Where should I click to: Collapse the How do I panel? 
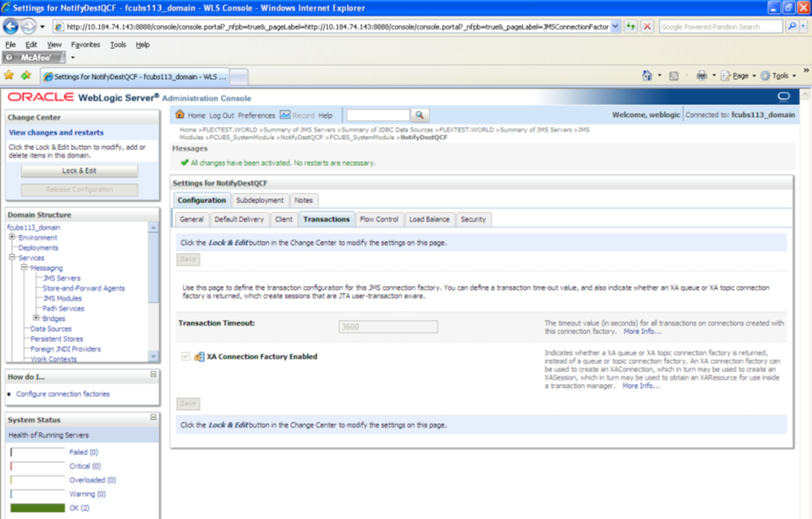point(153,374)
